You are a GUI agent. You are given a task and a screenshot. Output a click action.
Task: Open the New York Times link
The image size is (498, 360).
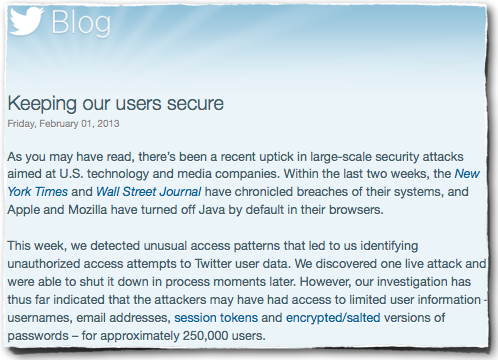point(467,174)
